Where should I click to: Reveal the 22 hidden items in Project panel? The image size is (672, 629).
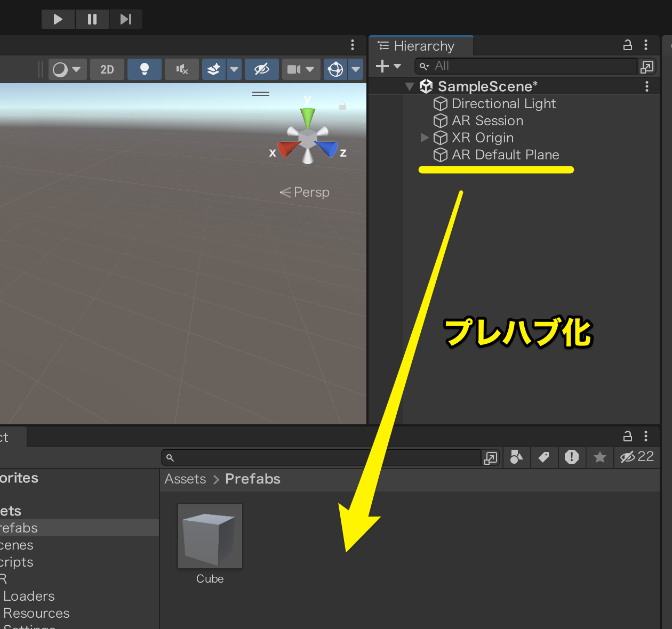[x=636, y=457]
